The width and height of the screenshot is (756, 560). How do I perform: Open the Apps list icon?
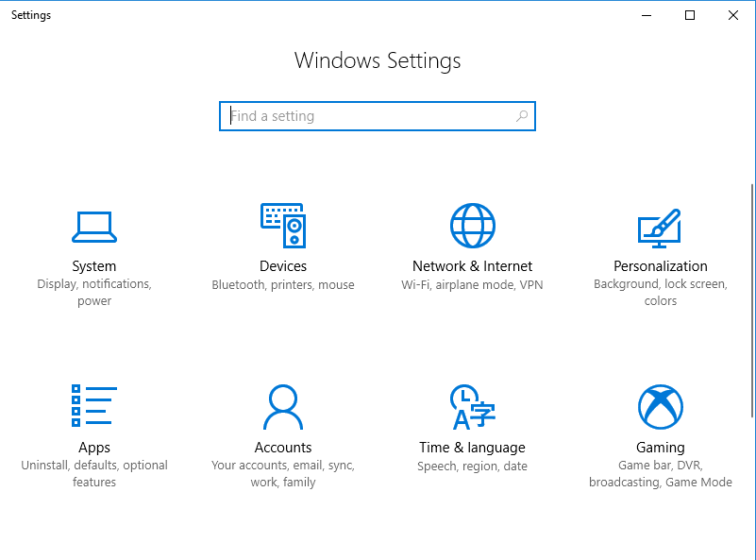[x=94, y=406]
